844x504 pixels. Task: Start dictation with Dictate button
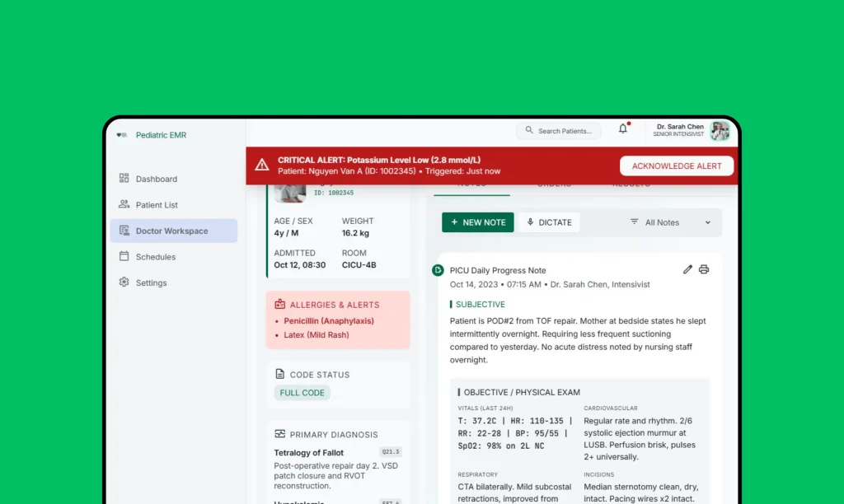point(550,222)
